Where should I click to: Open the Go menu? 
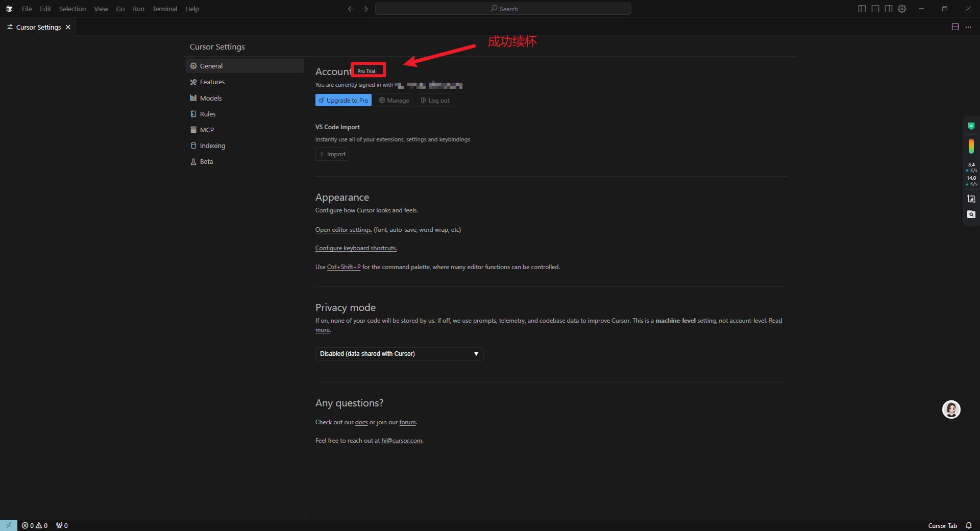[120, 9]
